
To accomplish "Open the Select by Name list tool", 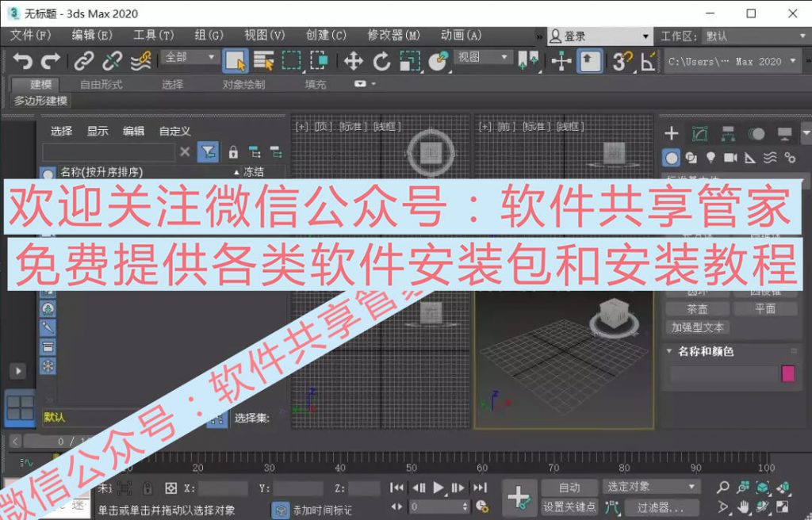I will tap(263, 61).
